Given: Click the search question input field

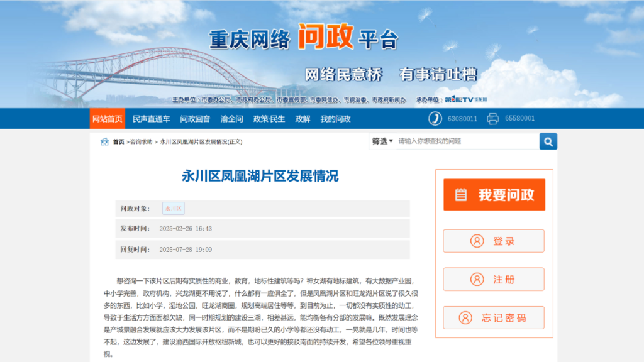Looking at the screenshot, I should [x=465, y=141].
